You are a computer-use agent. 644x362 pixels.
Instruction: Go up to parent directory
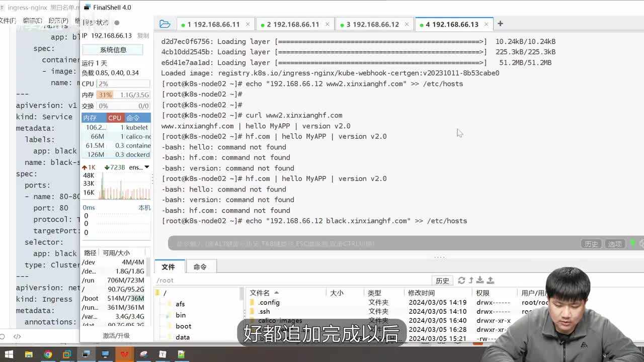tap(471, 281)
